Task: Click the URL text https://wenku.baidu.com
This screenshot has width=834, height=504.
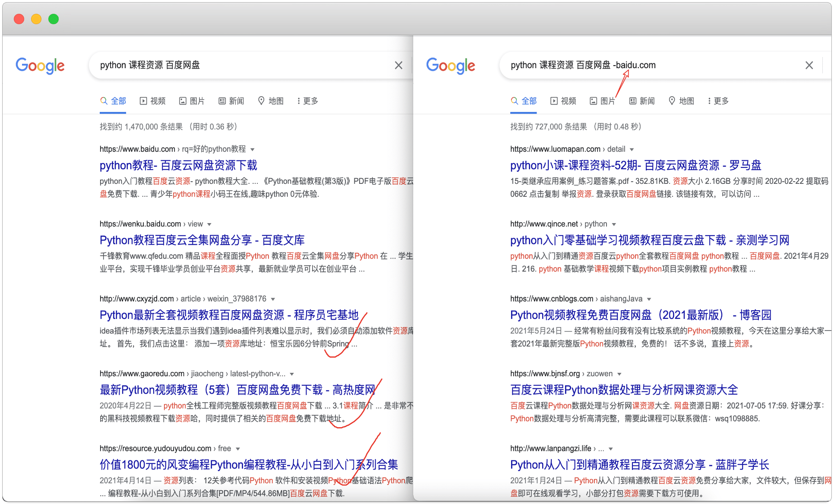Action: coord(140,224)
